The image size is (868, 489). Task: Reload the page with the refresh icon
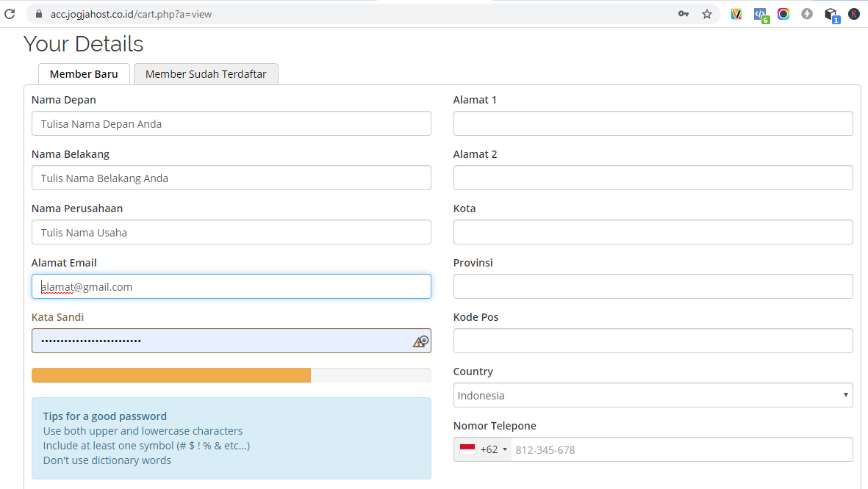10,14
